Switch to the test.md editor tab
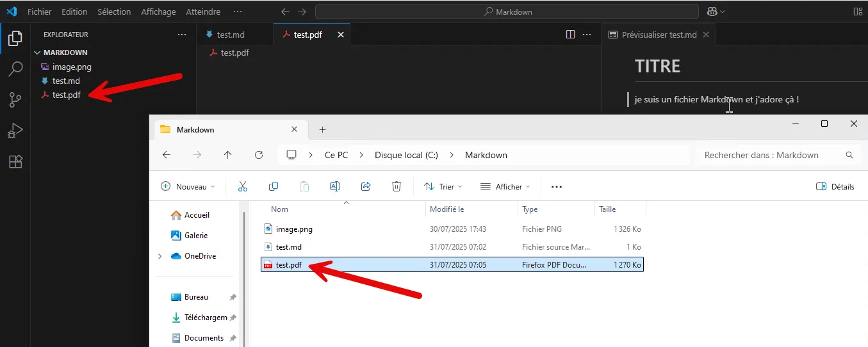The width and height of the screenshot is (868, 347). [x=229, y=35]
